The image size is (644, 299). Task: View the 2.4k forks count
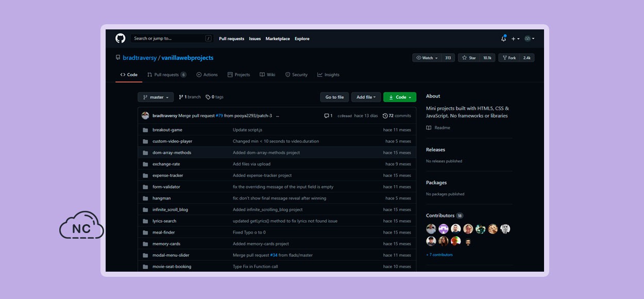[527, 58]
